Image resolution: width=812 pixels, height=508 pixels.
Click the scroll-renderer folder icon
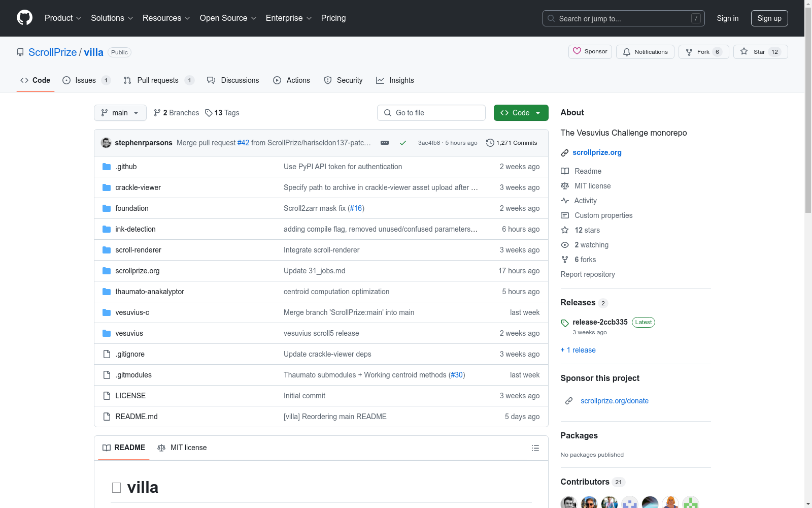click(x=107, y=250)
